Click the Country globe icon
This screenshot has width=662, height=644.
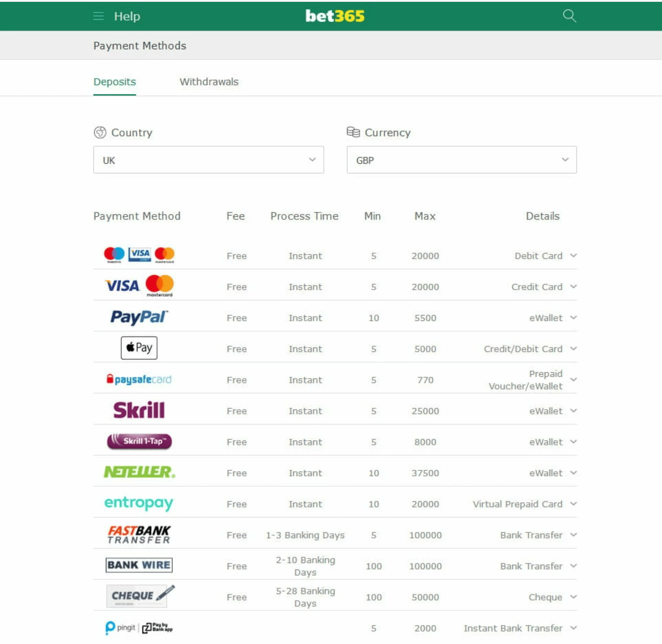coord(100,133)
